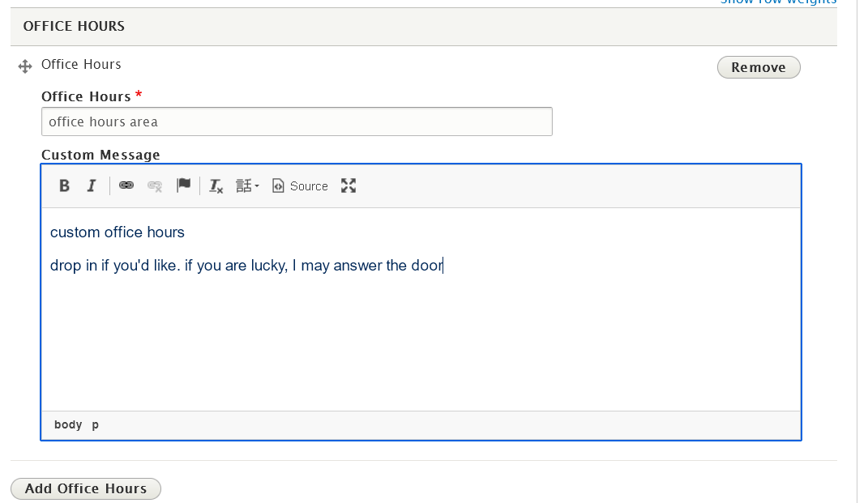Toggle italic formatting in editor toolbar
Screen dimensions: 868x503
(92, 186)
